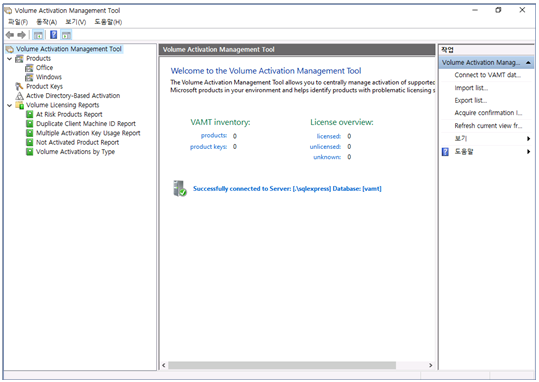Image resolution: width=539 pixels, height=382 pixels.
Task: Open the 도움말(H) menu
Action: (x=108, y=22)
